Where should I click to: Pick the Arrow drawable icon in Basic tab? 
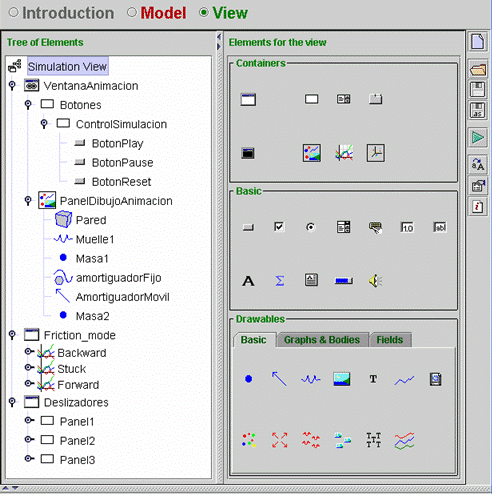tap(279, 379)
